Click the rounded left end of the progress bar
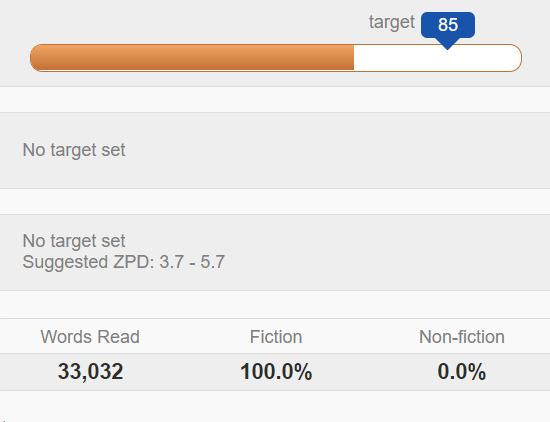The height and width of the screenshot is (422, 550). click(38, 58)
